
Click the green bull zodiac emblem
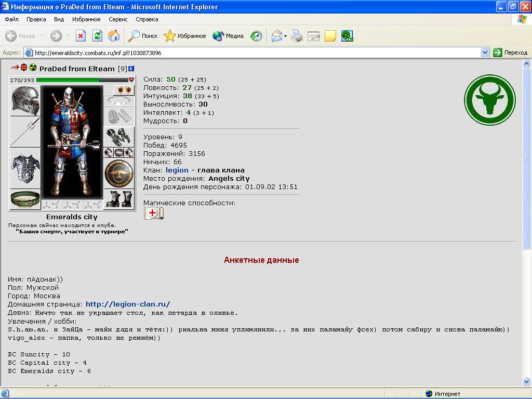point(490,100)
